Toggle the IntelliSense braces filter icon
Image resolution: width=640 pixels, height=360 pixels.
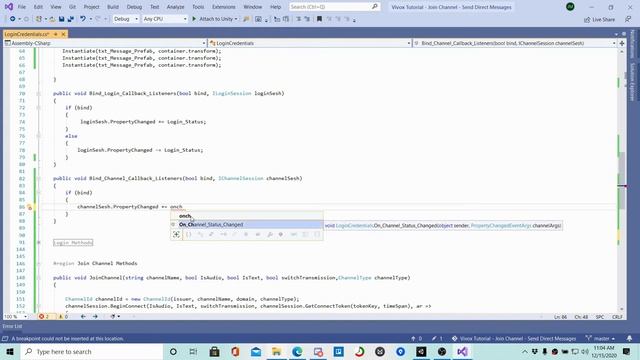click(189, 234)
